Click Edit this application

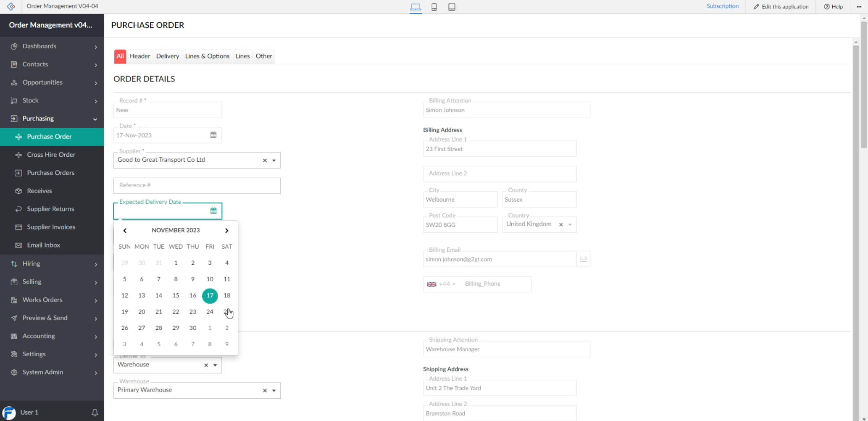click(x=781, y=6)
